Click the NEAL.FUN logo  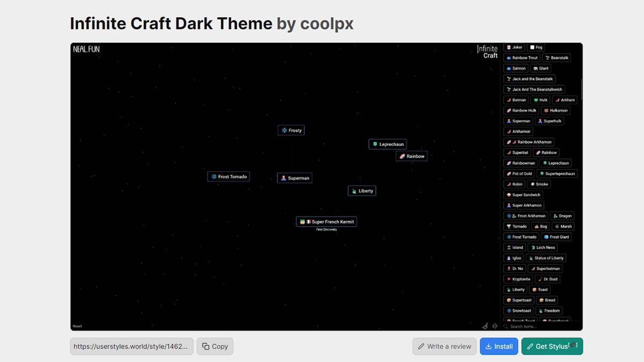[x=86, y=49]
